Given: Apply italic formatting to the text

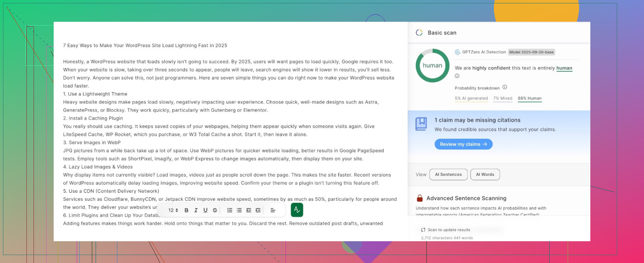Looking at the screenshot, I should [x=196, y=210].
